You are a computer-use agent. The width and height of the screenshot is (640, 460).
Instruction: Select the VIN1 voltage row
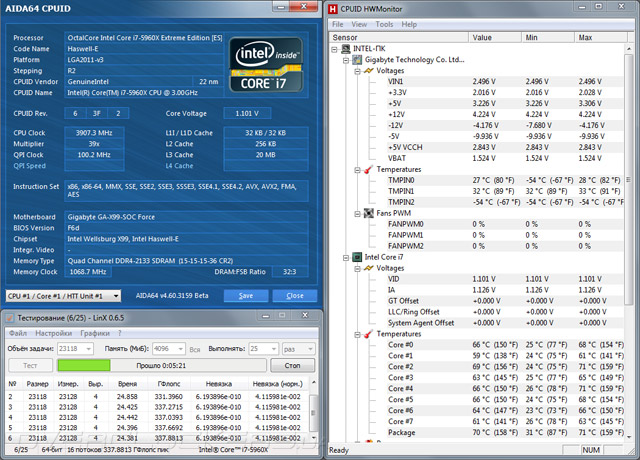click(x=505, y=82)
